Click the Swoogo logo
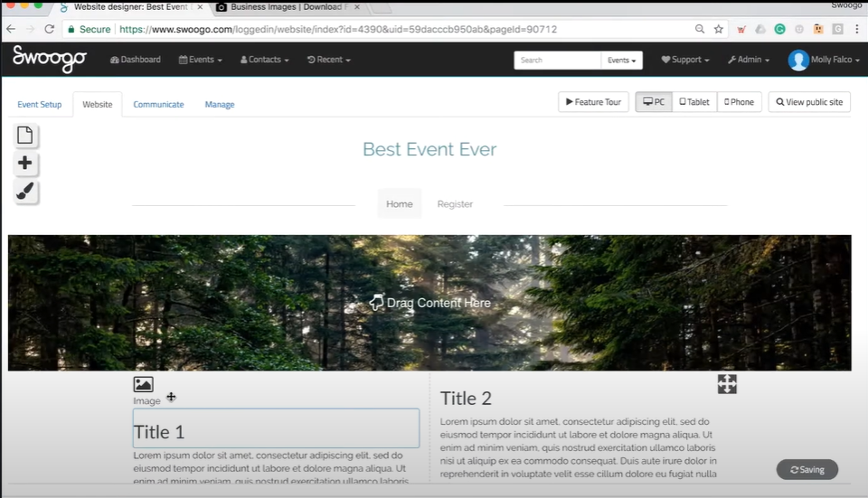Image resolution: width=868 pixels, height=498 pixels. [49, 59]
